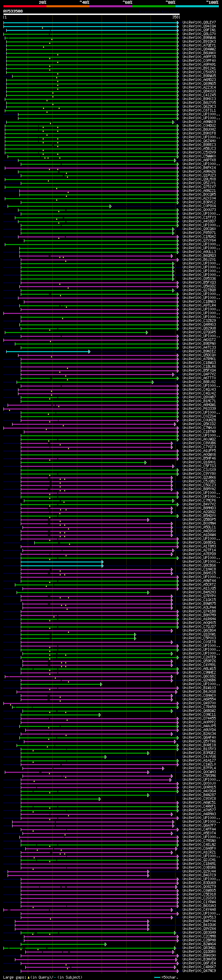Click the UniRef100_Q6Z4H0 label
Viewport: 222px width, 980px height.
pos(199,141)
